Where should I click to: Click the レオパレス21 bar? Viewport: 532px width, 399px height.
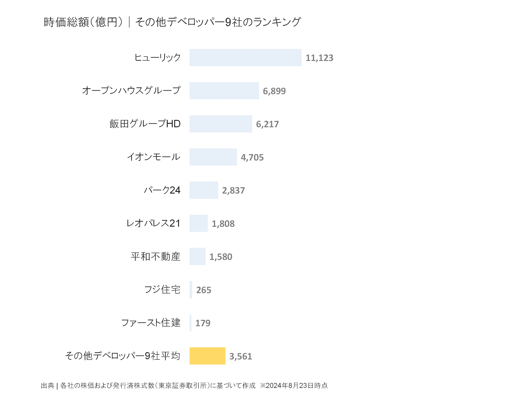point(198,223)
